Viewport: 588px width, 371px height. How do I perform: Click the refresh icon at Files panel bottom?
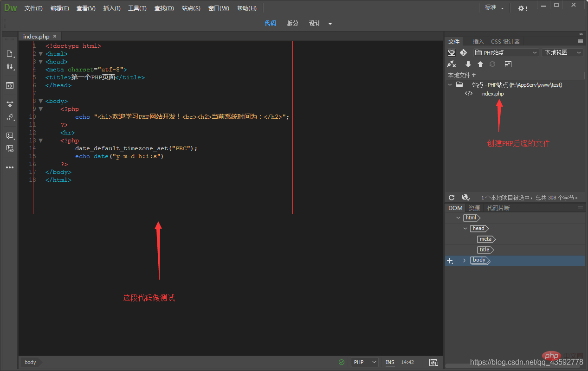[x=452, y=198]
